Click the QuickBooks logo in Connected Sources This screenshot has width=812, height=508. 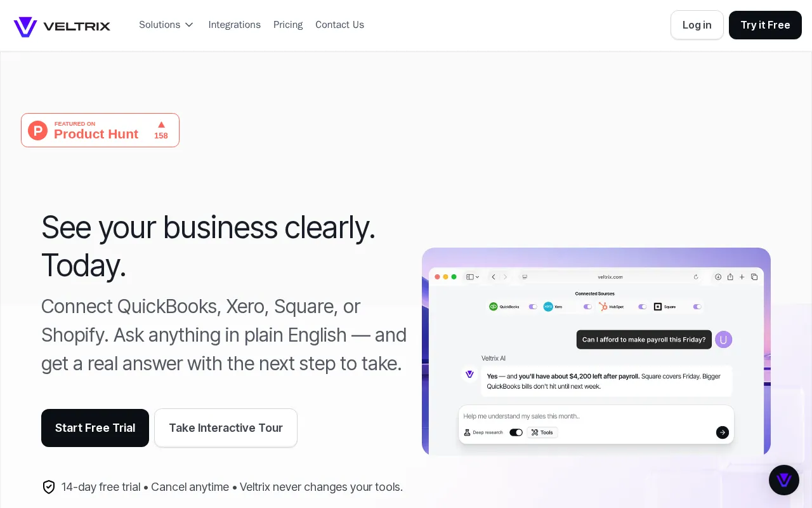[x=494, y=307]
